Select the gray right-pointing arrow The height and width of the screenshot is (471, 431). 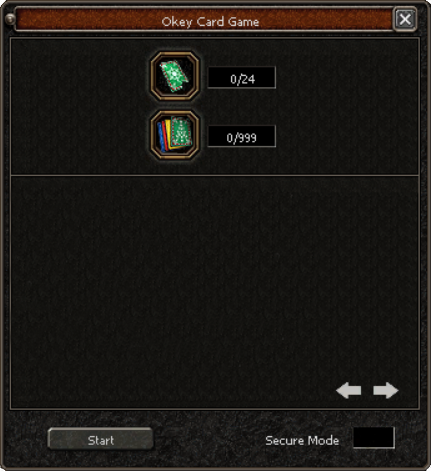(x=386, y=390)
